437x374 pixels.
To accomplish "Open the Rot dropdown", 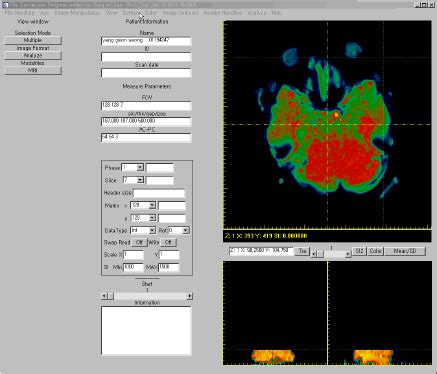I will coord(186,230).
